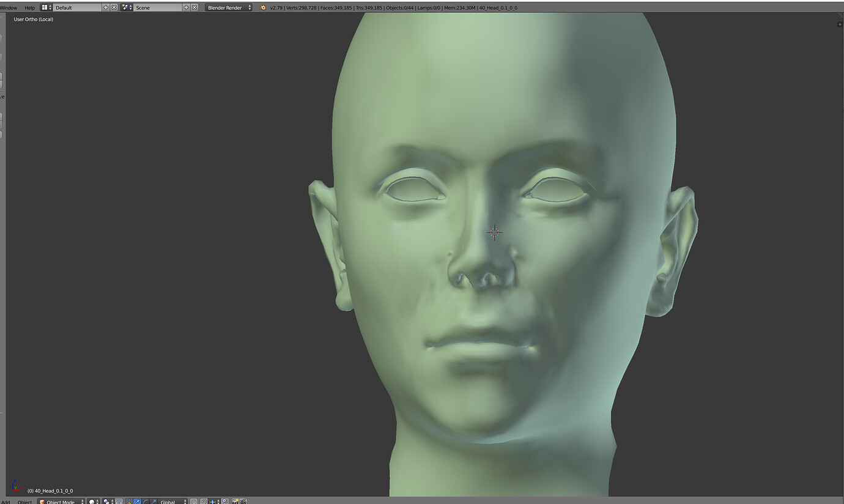Open the Add menu in 3D view header

(x=6, y=502)
